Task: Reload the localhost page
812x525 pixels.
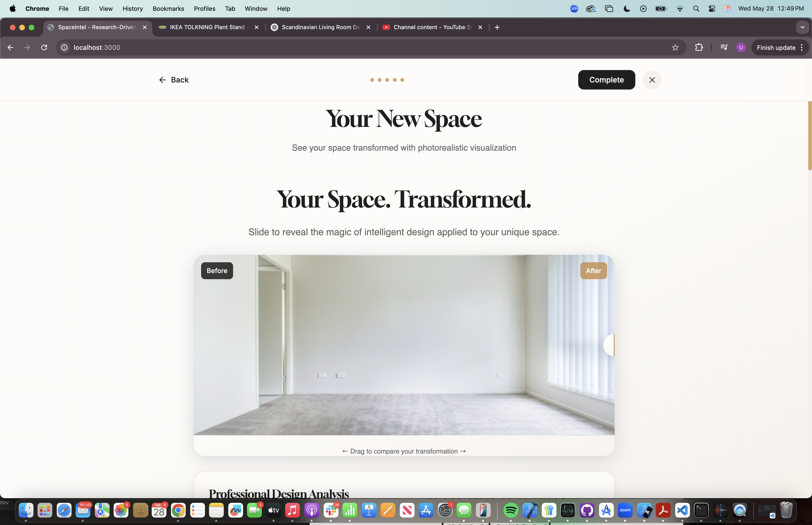Action: point(44,47)
